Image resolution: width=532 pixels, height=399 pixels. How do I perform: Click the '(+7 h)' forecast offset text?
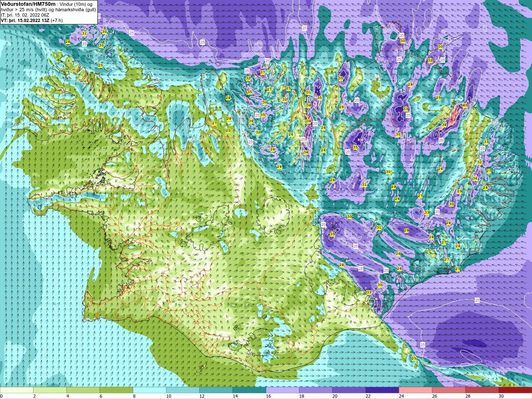pyautogui.click(x=57, y=20)
